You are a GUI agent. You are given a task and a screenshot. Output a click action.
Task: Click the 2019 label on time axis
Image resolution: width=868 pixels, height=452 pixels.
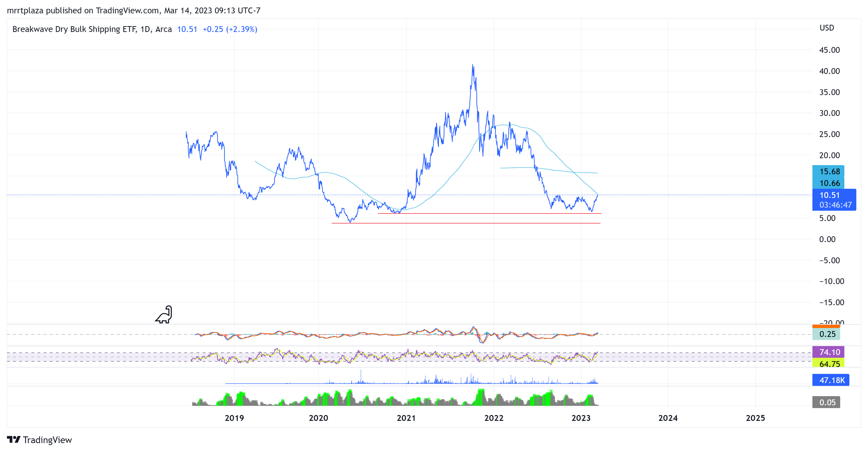click(x=234, y=418)
